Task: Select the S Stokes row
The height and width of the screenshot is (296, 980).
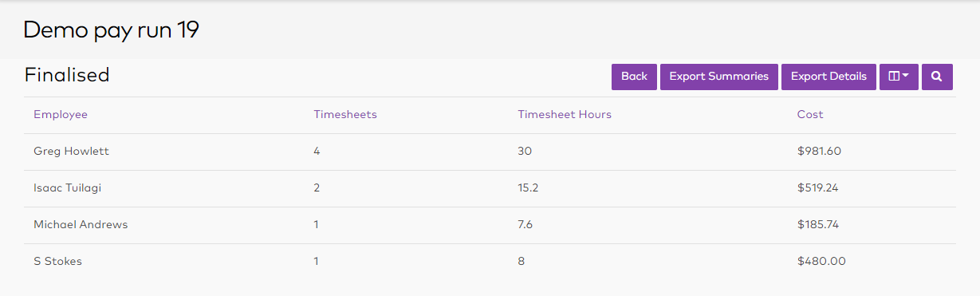Action: (490, 262)
